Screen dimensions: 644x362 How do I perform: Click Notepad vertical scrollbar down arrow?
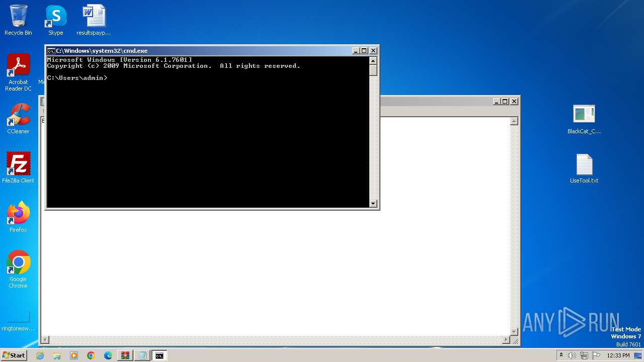coord(514,331)
